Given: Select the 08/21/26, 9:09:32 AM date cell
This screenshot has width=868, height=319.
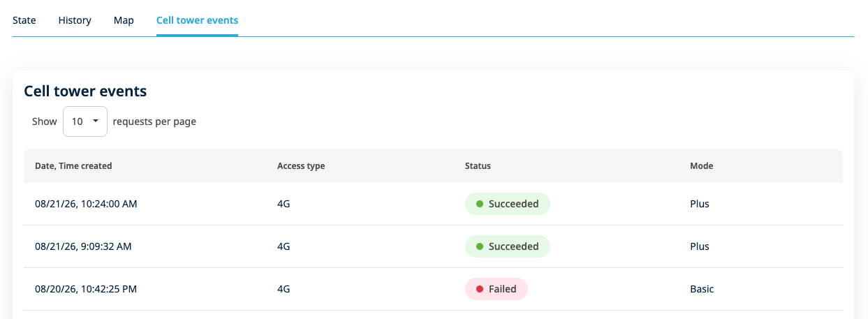Looking at the screenshot, I should coord(83,246).
